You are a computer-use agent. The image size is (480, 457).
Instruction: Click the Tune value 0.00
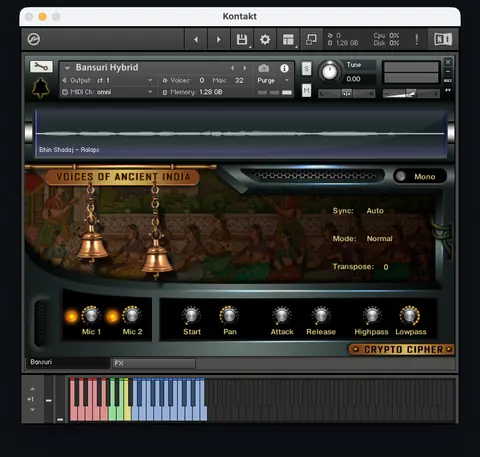click(x=353, y=79)
